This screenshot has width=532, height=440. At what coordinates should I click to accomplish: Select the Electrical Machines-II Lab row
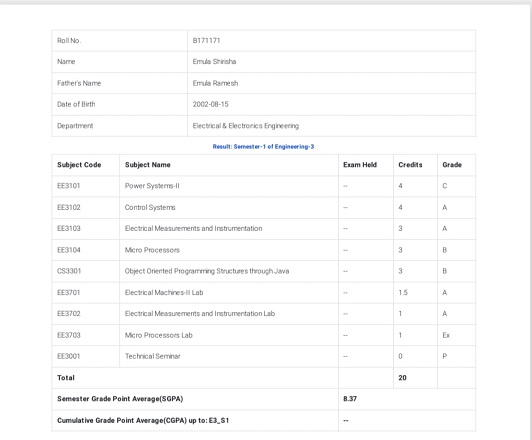[x=264, y=292]
